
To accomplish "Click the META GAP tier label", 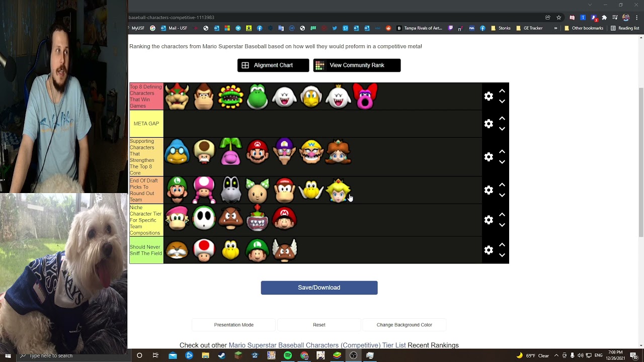I will click(x=146, y=124).
